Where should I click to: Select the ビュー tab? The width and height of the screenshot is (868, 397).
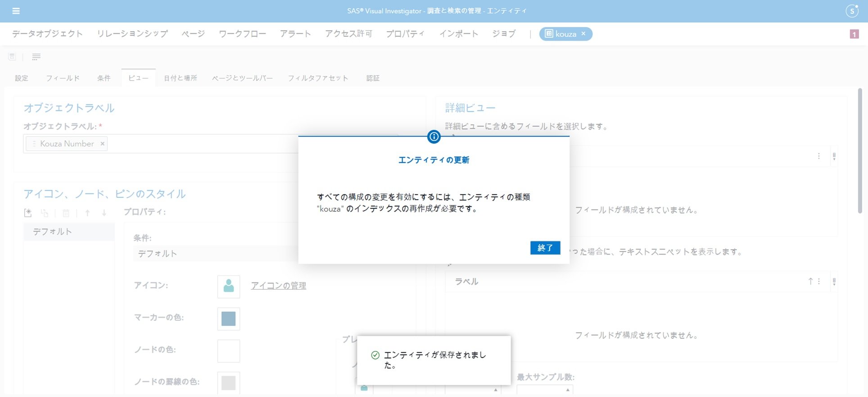(139, 78)
